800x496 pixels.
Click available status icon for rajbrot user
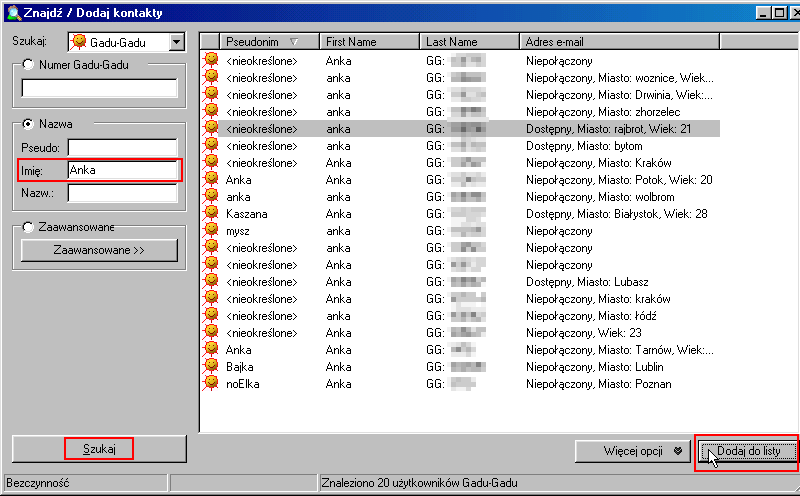211,129
